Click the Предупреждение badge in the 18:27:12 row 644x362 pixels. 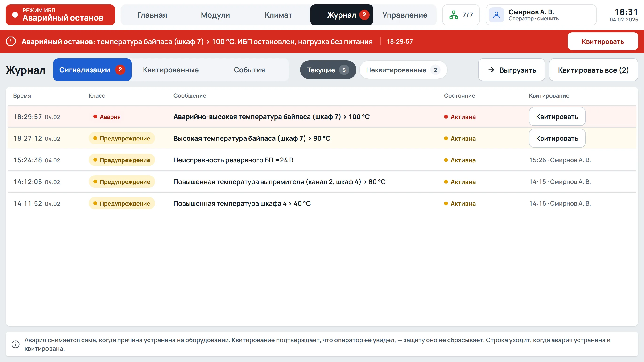click(122, 138)
